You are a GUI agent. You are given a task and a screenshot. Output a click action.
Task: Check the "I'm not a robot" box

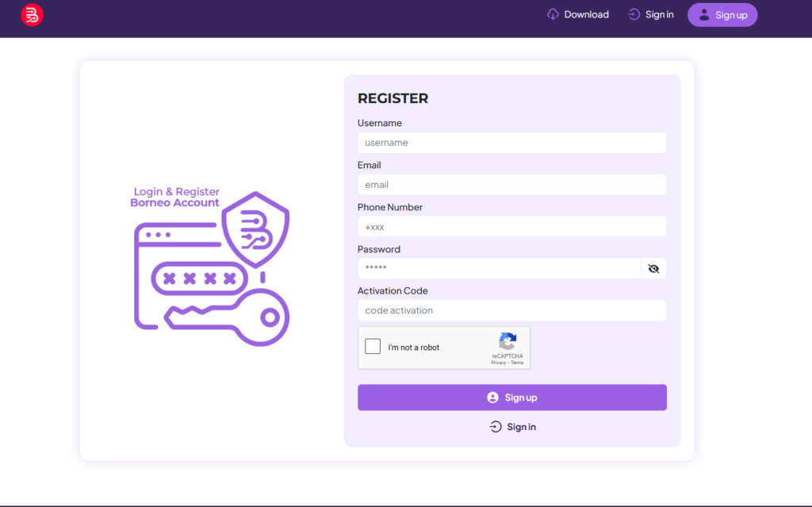coord(373,347)
